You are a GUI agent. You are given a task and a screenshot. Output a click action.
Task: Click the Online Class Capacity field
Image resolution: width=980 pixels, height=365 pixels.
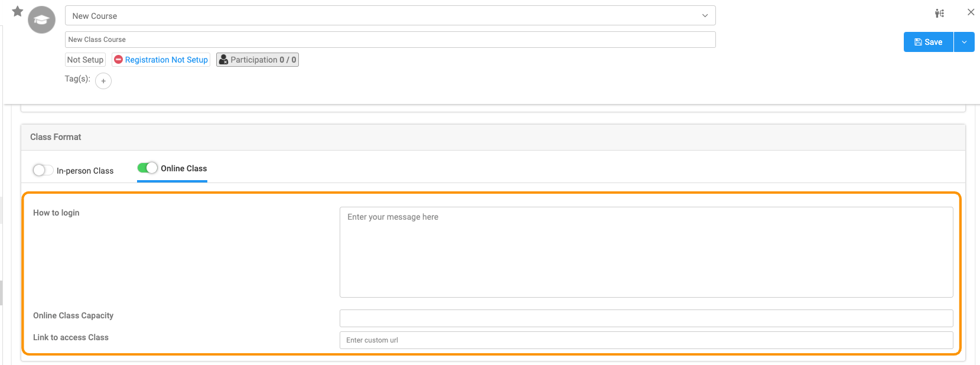click(x=646, y=318)
